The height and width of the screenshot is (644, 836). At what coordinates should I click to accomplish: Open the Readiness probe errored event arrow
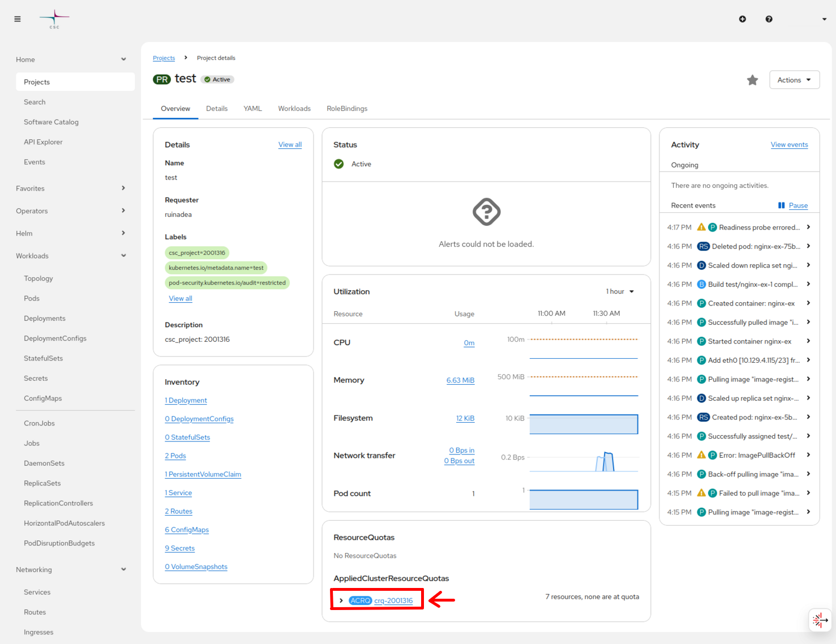808,227
